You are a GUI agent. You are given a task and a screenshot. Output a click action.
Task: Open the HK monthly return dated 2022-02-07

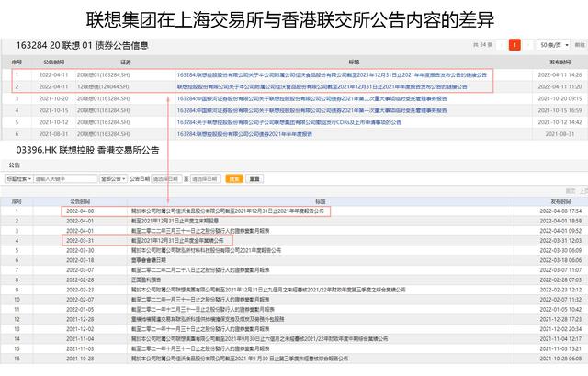[200, 300]
